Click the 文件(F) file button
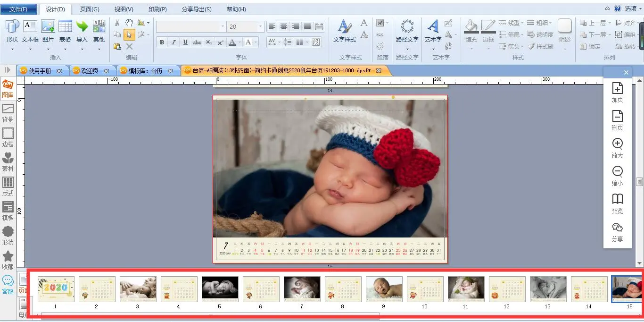This screenshot has height=322, width=644. (18, 9)
